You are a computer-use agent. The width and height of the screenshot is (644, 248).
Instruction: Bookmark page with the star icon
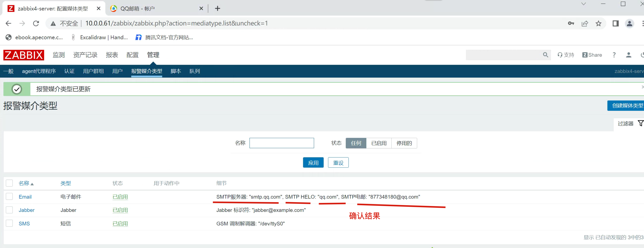click(598, 24)
